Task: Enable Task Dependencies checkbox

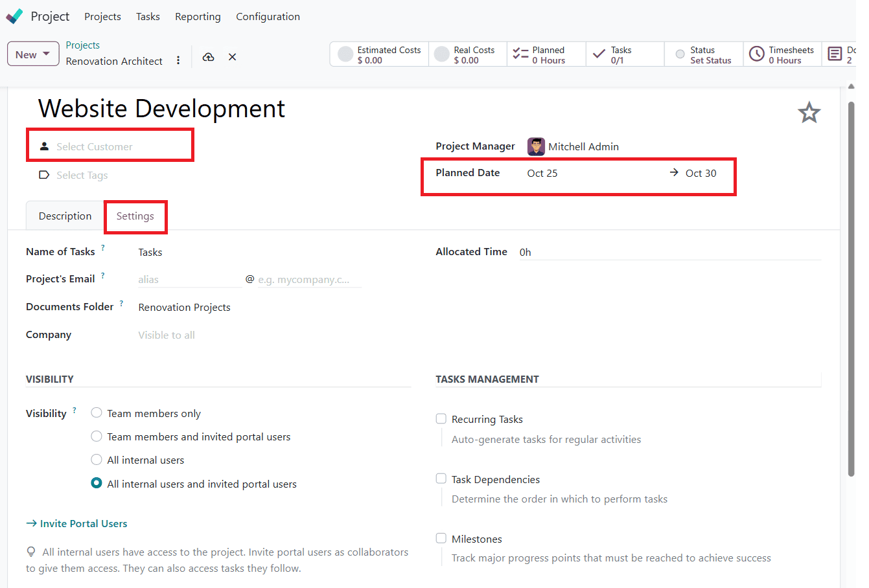Action: tap(441, 479)
